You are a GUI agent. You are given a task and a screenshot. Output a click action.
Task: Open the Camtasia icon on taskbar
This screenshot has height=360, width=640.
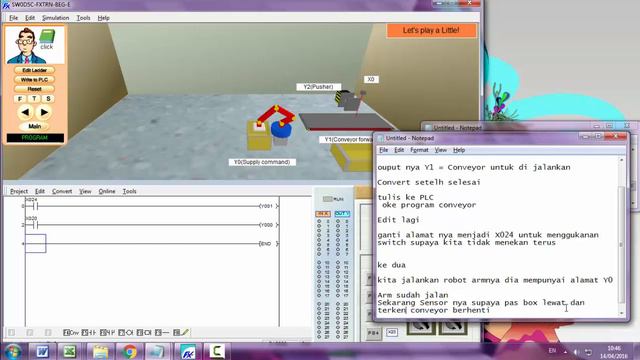click(217, 351)
